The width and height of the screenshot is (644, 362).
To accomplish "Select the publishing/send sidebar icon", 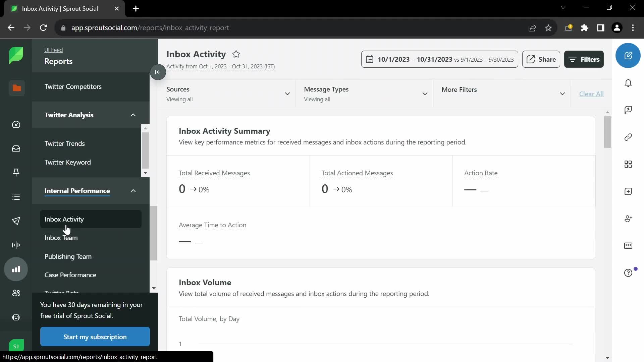I will [16, 221].
